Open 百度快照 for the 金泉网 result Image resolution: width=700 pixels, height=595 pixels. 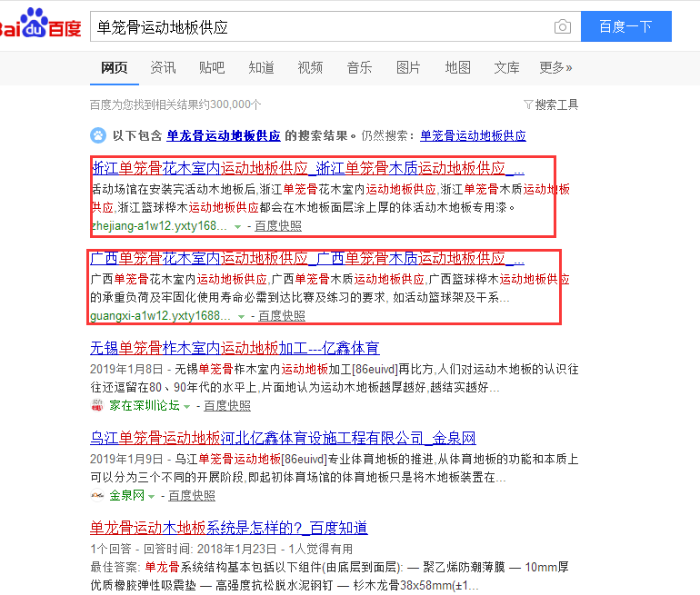[x=192, y=496]
